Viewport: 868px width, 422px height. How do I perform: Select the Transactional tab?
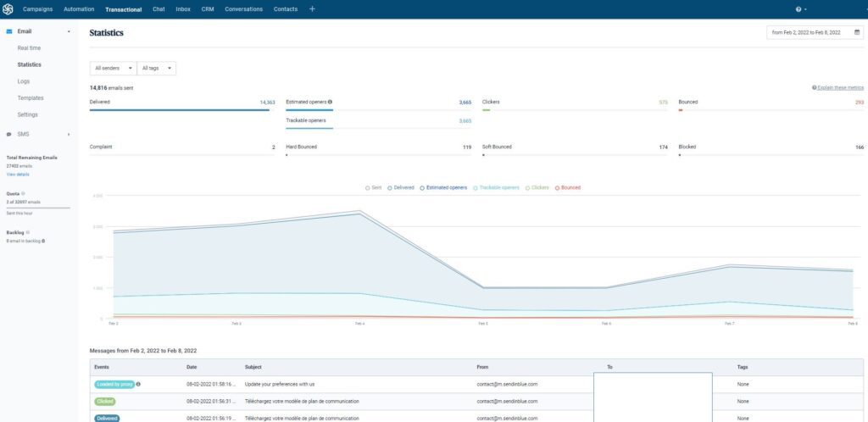(124, 9)
